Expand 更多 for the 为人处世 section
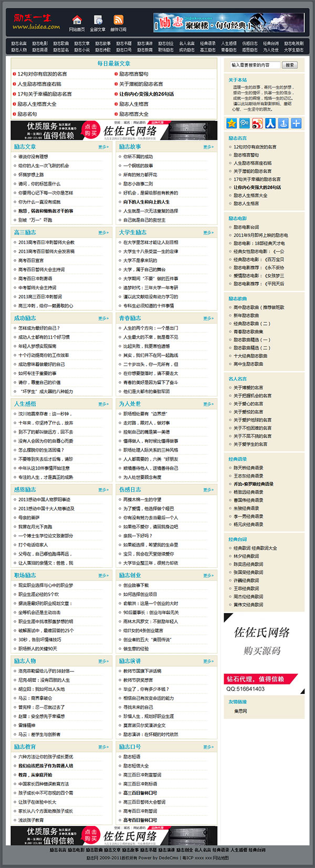315x868 pixels. click(x=208, y=404)
